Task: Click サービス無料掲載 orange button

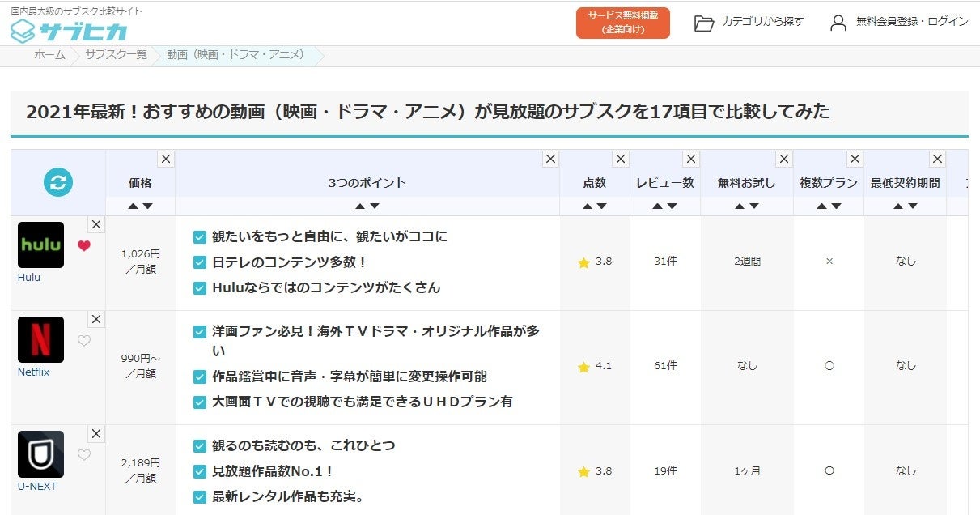Action: tap(623, 23)
